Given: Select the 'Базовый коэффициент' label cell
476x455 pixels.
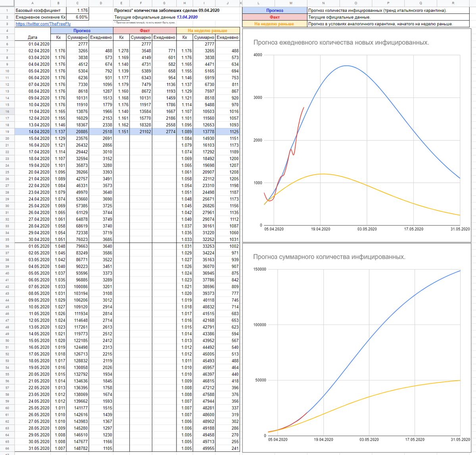Looking at the screenshot, I should (x=33, y=10).
